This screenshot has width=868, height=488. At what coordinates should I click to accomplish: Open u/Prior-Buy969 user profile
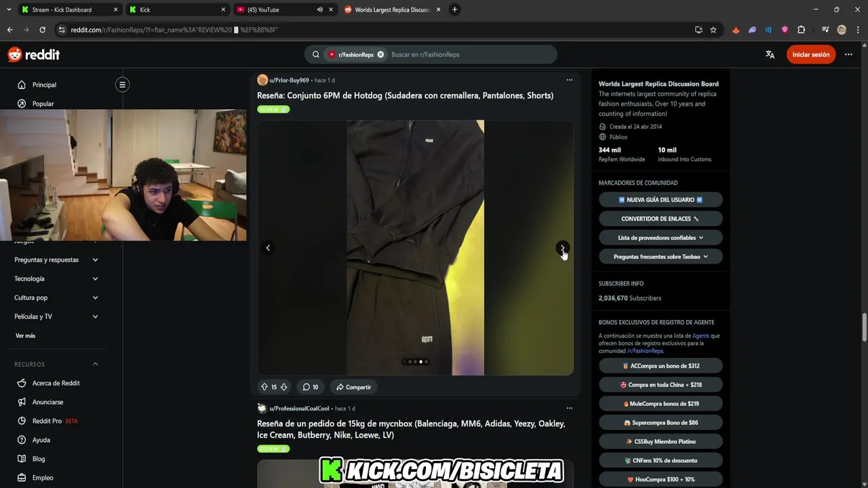(x=289, y=80)
